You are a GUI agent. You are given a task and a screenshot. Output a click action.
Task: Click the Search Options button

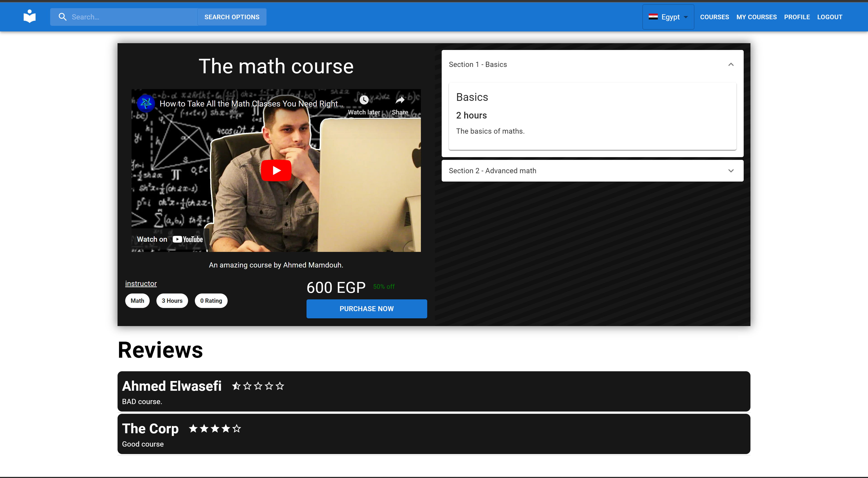coord(231,17)
